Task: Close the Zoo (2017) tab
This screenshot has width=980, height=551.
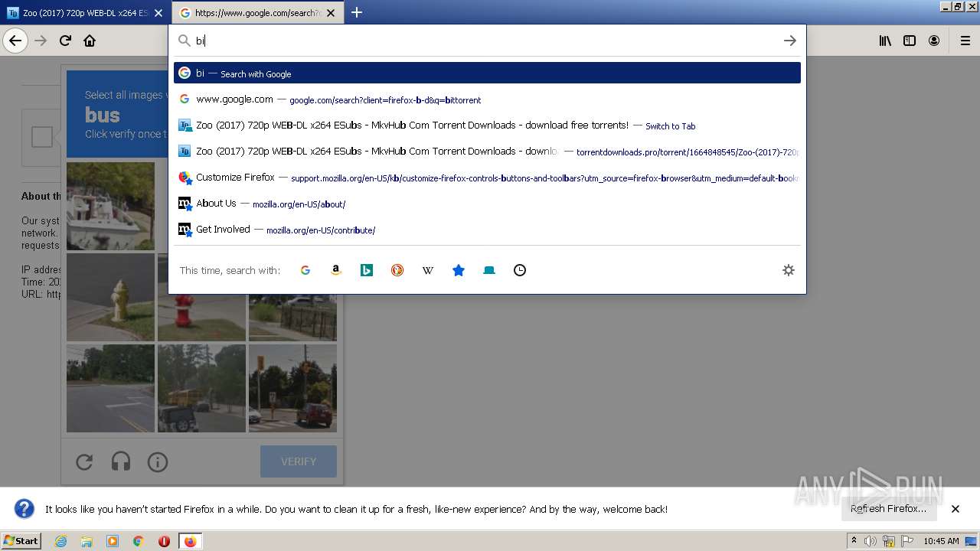Action: coord(158,13)
